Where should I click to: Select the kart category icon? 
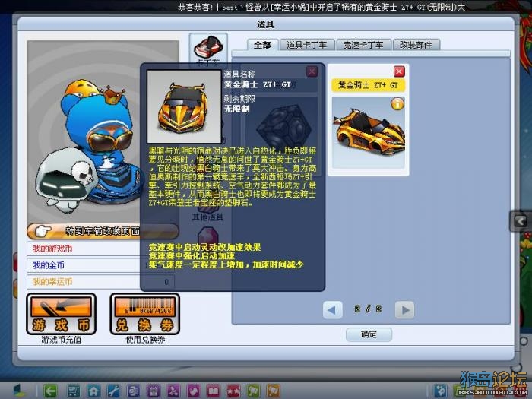tap(208, 49)
